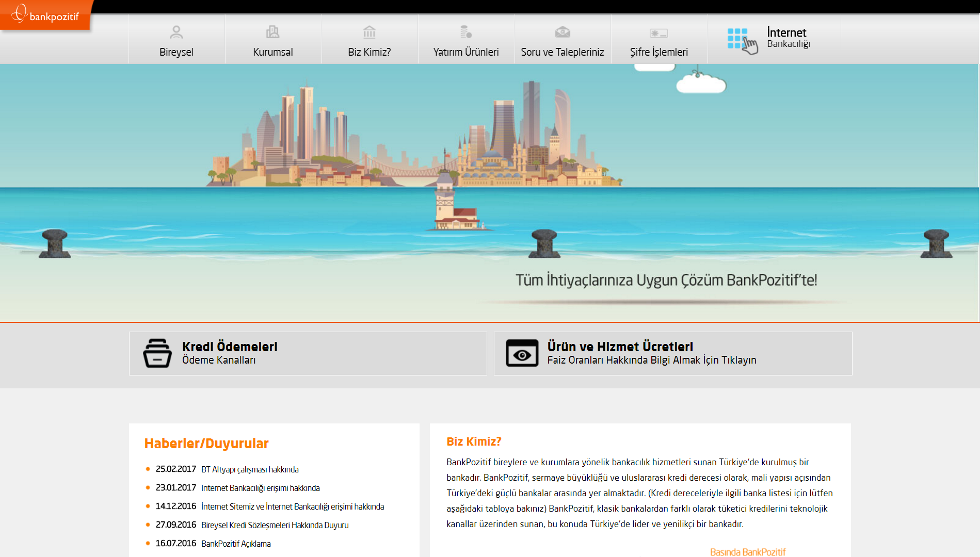Click the hero banner slogan text

(666, 281)
